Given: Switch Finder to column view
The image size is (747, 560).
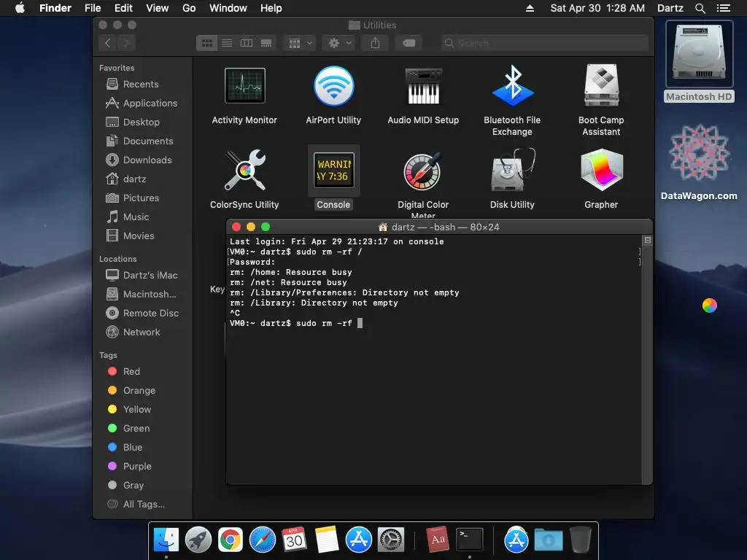Looking at the screenshot, I should (247, 43).
